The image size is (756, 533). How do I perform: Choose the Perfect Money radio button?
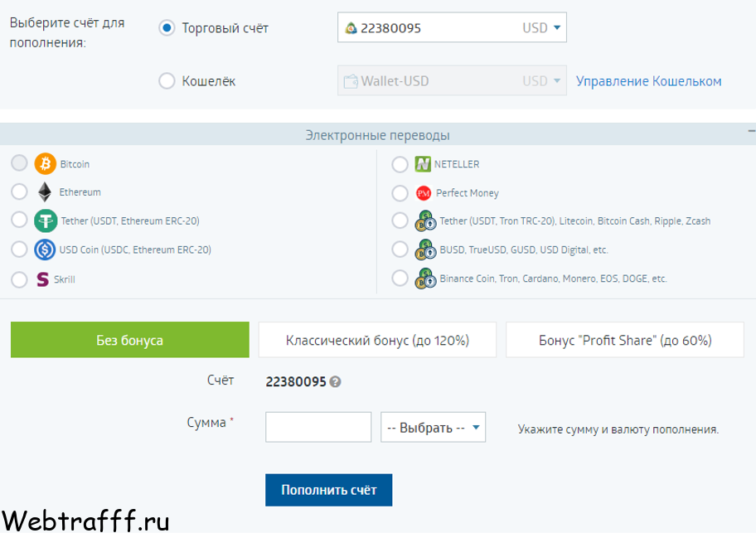tap(400, 193)
